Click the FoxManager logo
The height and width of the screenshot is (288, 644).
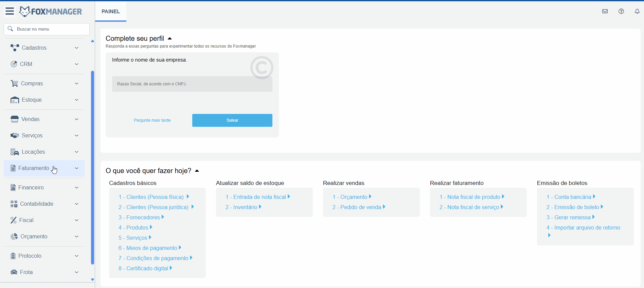pos(51,12)
